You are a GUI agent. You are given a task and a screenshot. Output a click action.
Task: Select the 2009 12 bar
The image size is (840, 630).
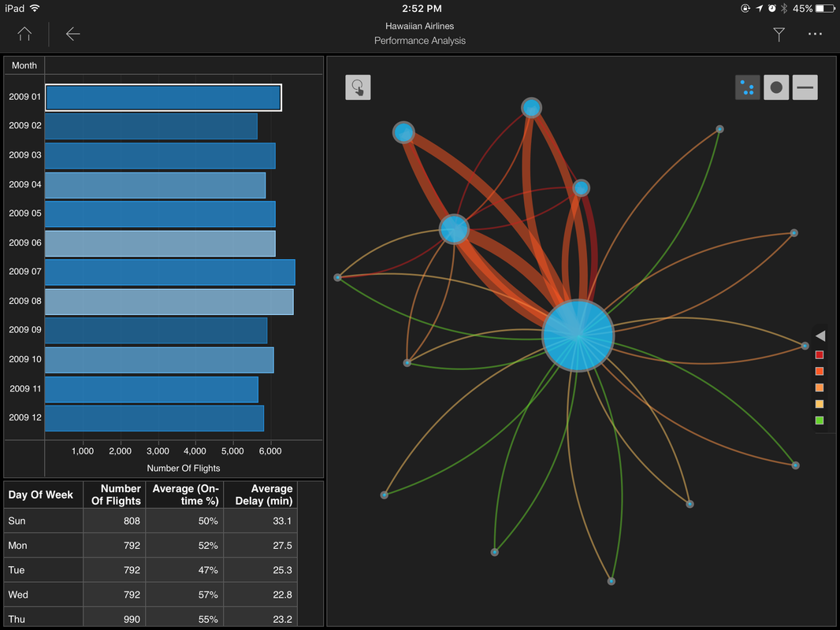[154, 419]
